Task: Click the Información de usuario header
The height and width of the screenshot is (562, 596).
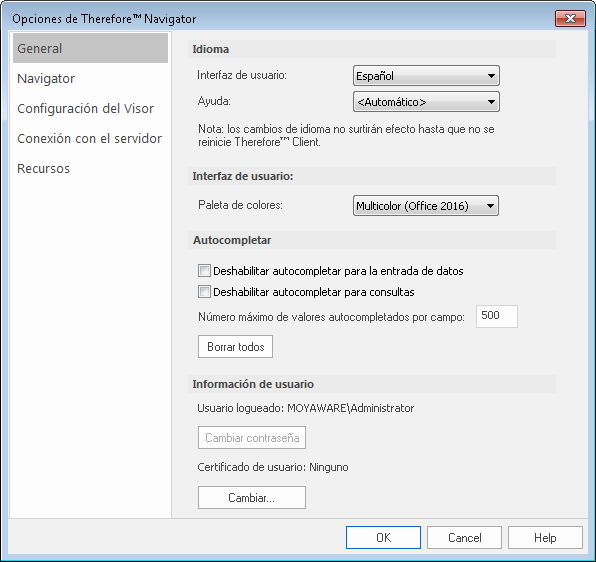Action: pyautogui.click(x=372, y=384)
